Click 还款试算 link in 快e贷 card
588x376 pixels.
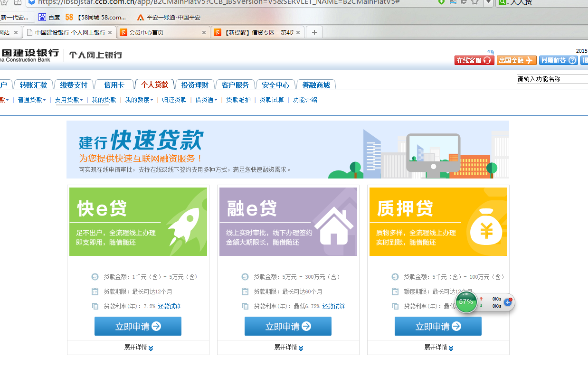point(170,306)
